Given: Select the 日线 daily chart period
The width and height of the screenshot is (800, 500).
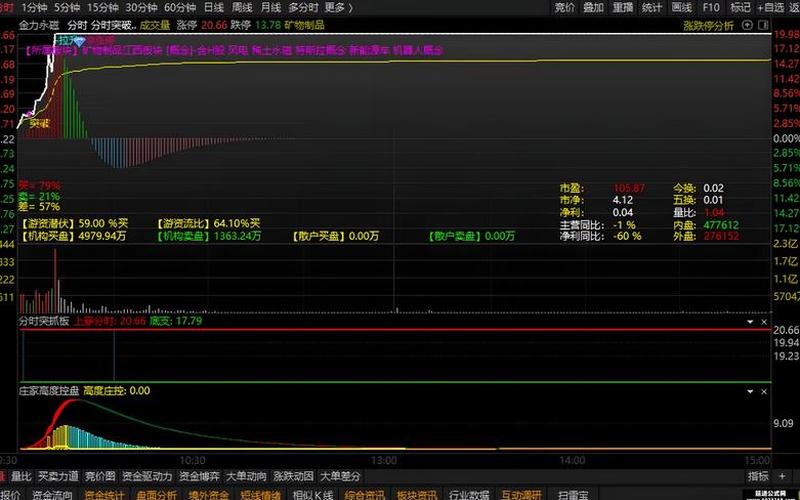Looking at the screenshot, I should coord(213,7).
